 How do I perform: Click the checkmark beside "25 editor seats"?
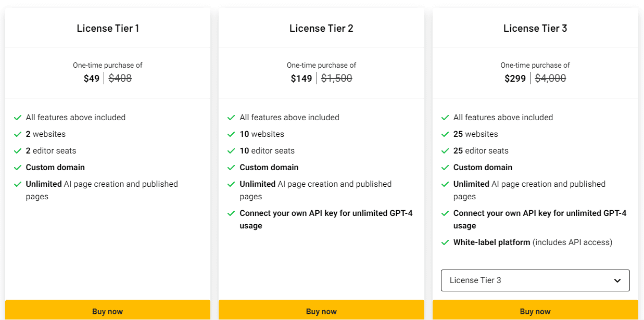pos(445,151)
